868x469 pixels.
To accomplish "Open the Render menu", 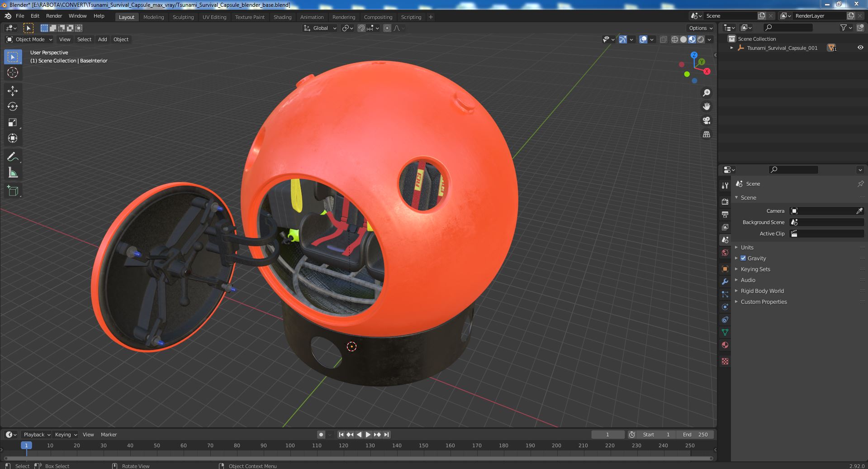I will tap(54, 16).
